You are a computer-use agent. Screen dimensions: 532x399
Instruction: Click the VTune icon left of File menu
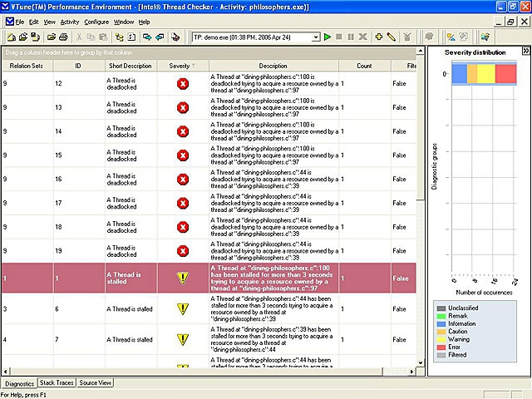10,22
